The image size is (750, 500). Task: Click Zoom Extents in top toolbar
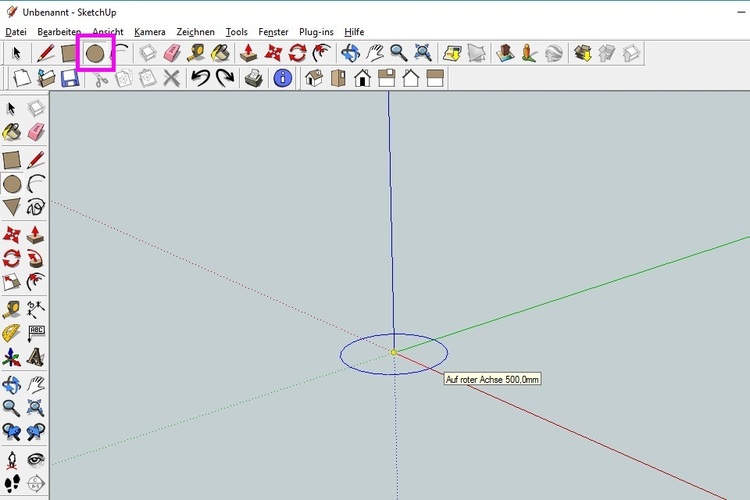[423, 53]
